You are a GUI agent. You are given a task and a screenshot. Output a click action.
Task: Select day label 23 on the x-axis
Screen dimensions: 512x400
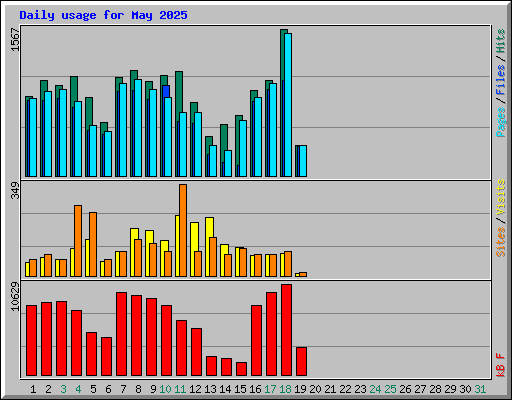360,389
